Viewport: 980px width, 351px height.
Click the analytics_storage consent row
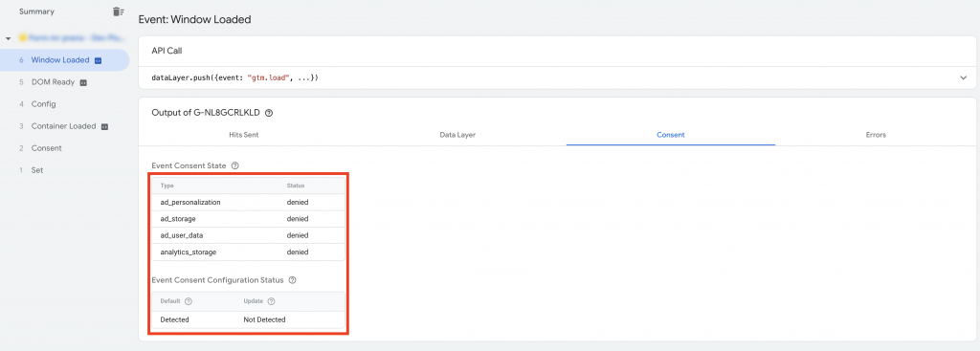coord(248,252)
